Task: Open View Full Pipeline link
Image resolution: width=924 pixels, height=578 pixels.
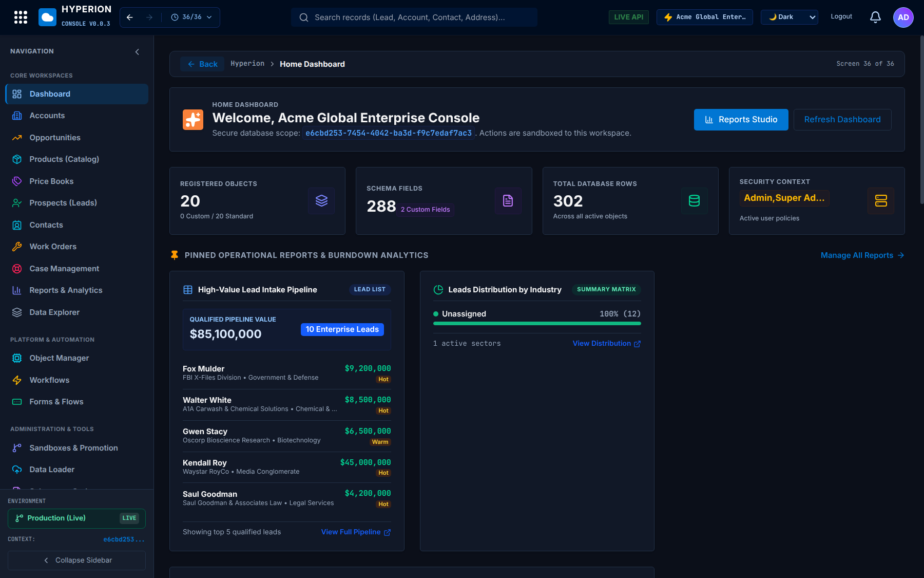Action: click(356, 532)
